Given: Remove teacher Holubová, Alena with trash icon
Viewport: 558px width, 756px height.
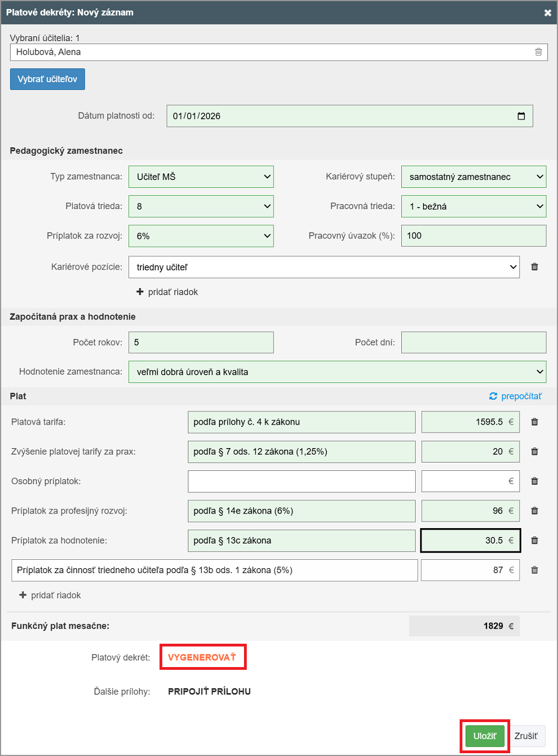Looking at the screenshot, I should pos(538,52).
